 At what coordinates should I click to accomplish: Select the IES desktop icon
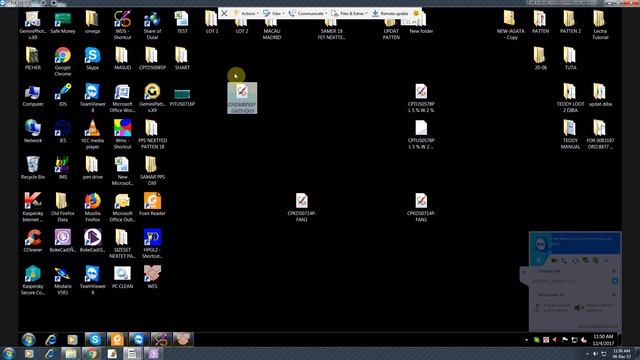[63, 131]
